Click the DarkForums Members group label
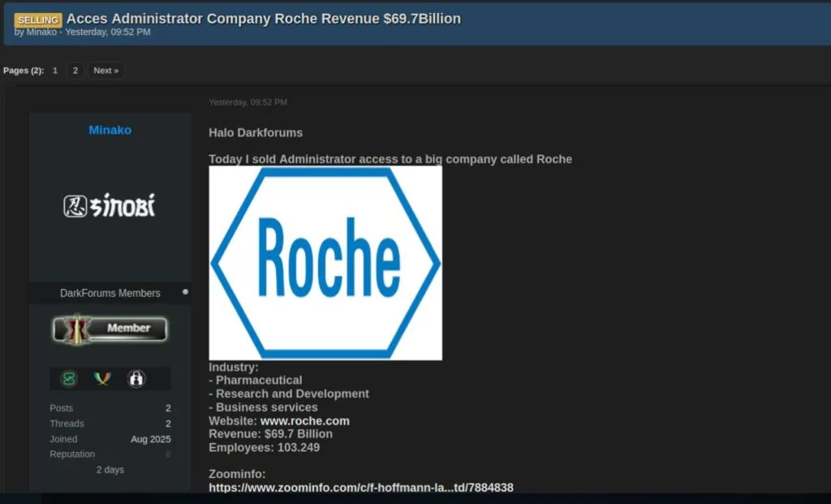This screenshot has width=831, height=504. pyautogui.click(x=110, y=293)
